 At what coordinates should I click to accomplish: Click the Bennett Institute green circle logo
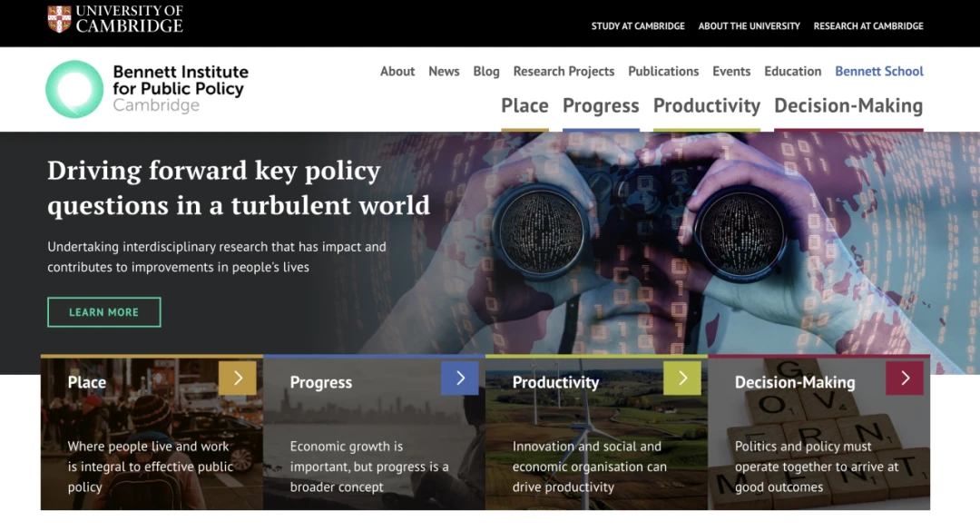click(x=74, y=89)
